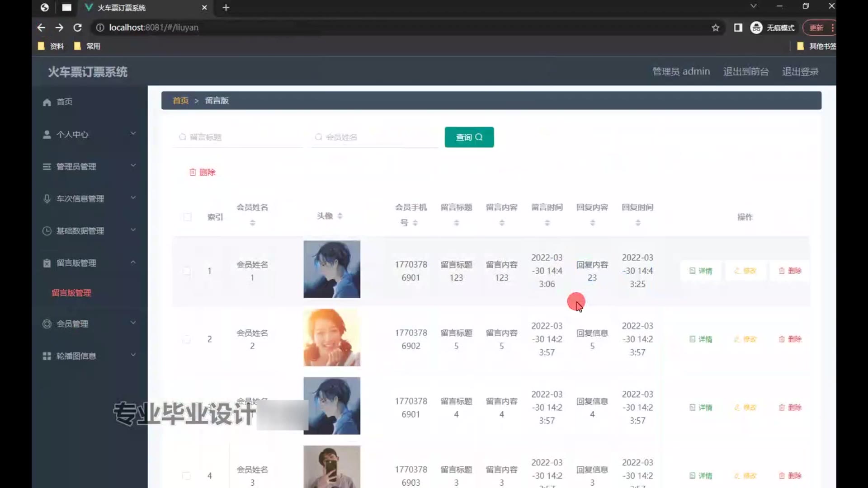This screenshot has height=488, width=868.
Task: Click the browser address bar URL
Action: 154,28
